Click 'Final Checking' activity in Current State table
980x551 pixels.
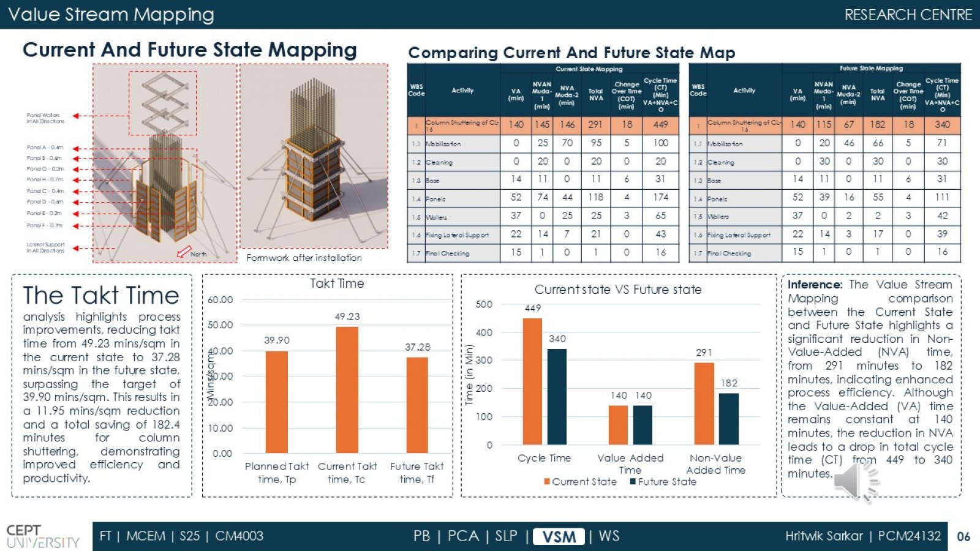point(448,253)
